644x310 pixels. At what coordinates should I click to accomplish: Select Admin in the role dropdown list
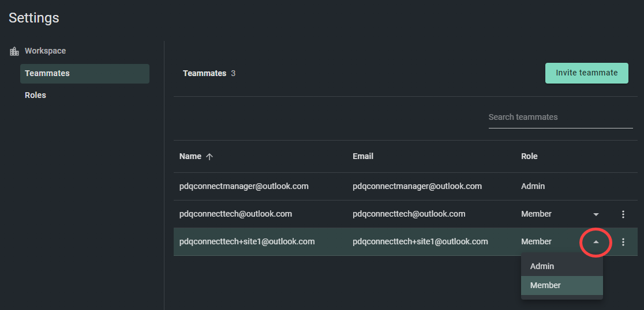562,266
